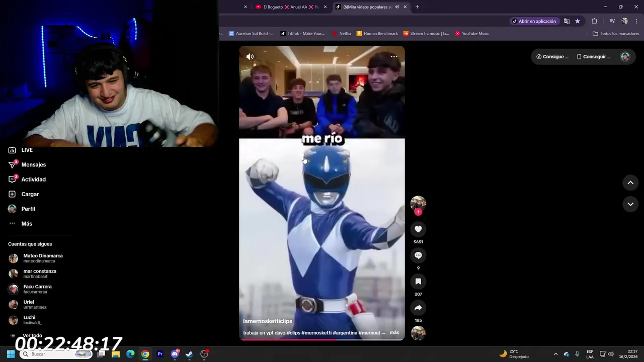Image resolution: width=644 pixels, height=362 pixels.
Task: Show hidden system tray icons
Action: coord(555,354)
